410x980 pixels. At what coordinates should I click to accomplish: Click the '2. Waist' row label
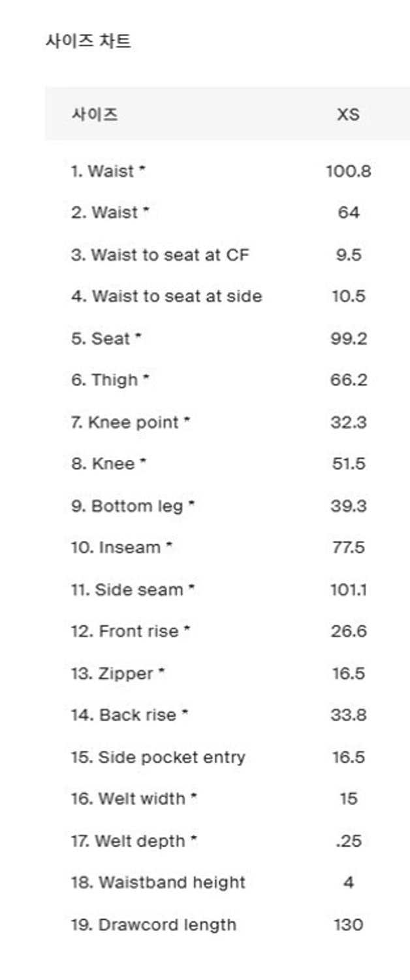tap(110, 212)
